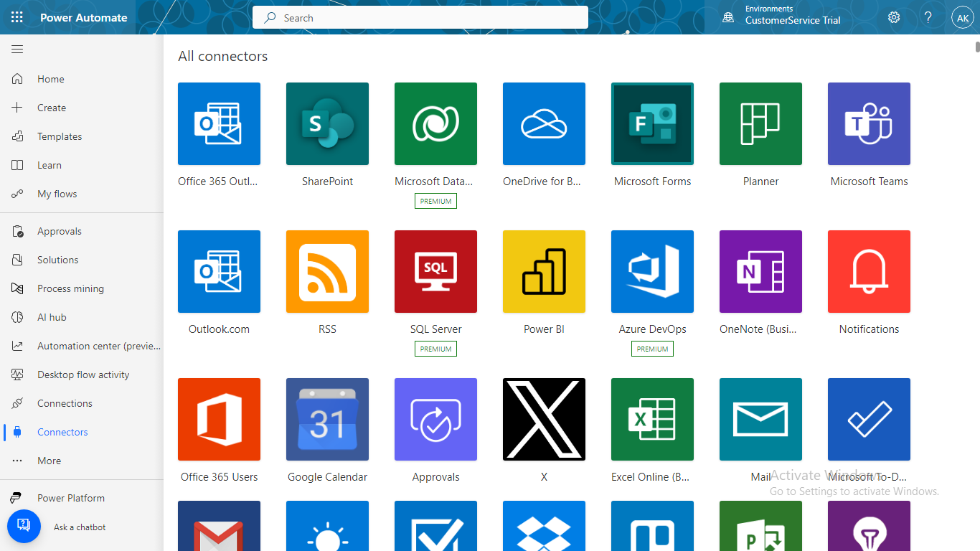
Task: Click the Ask a chatbot button
Action: pos(24,527)
